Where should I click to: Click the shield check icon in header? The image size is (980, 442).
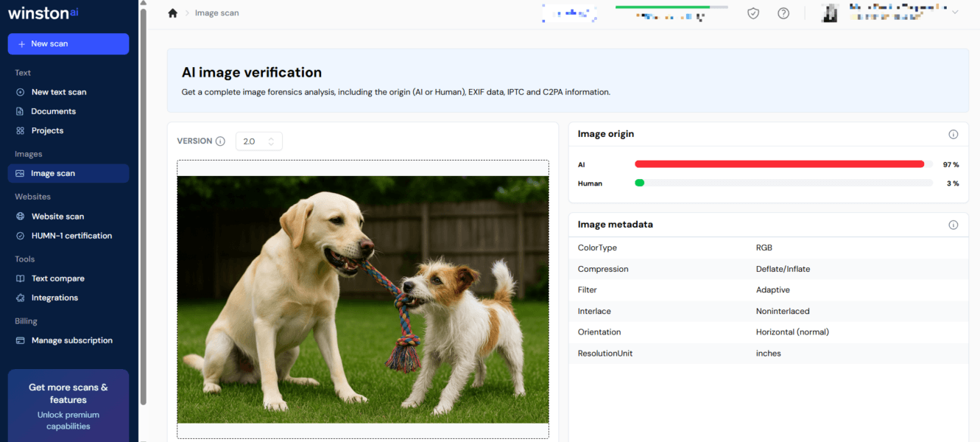753,13
